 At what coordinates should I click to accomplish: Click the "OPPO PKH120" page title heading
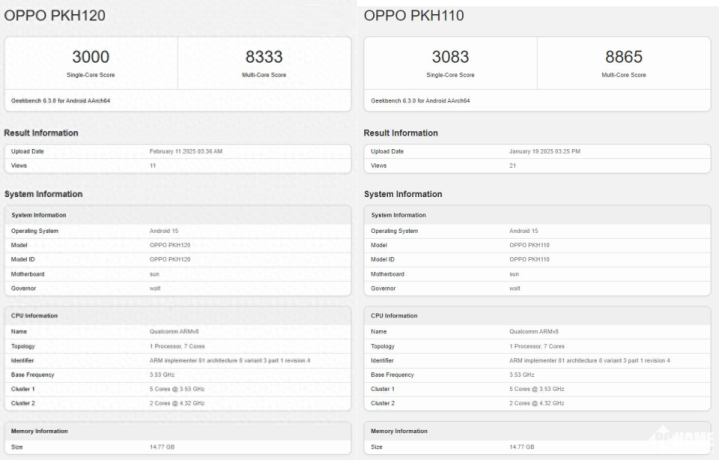pyautogui.click(x=55, y=16)
